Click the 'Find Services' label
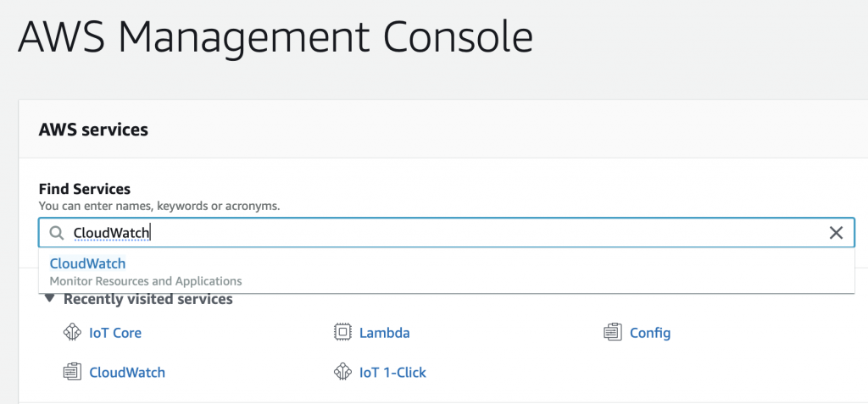 tap(85, 189)
